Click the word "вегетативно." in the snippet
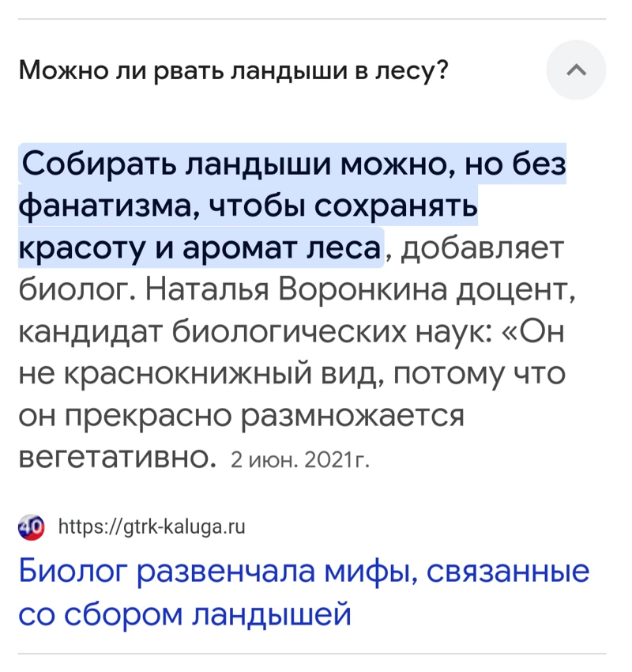Image resolution: width=632 pixels, height=672 pixels. [118, 457]
